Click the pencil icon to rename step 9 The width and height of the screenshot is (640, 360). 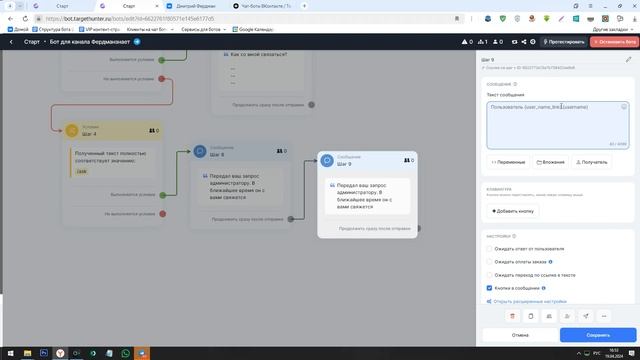point(628,60)
